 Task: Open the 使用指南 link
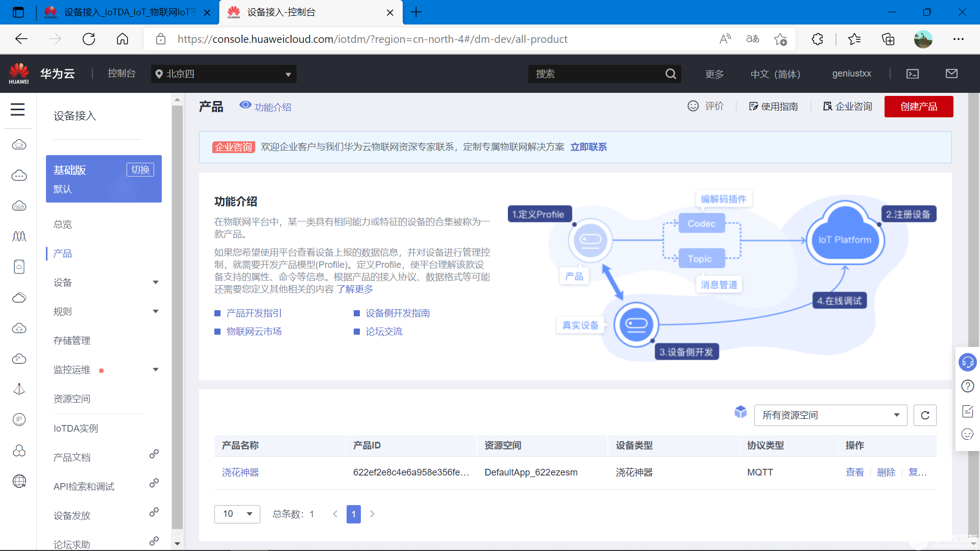point(774,106)
